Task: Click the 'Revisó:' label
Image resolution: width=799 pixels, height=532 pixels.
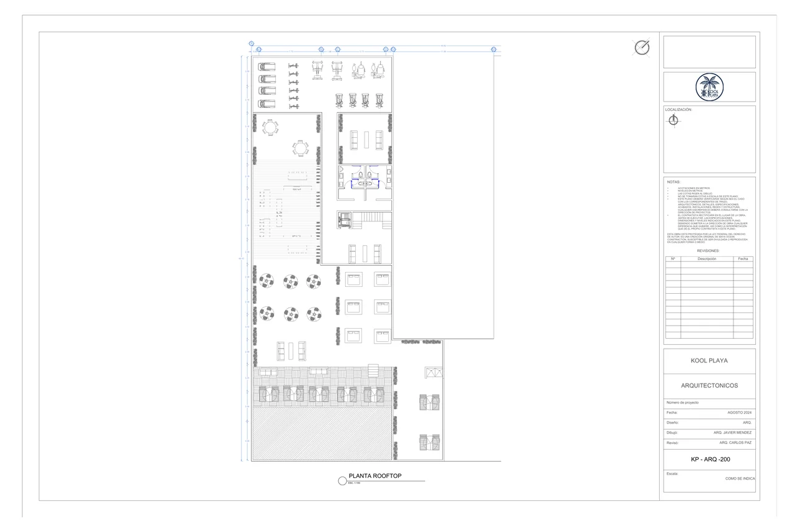Action: [x=672, y=443]
